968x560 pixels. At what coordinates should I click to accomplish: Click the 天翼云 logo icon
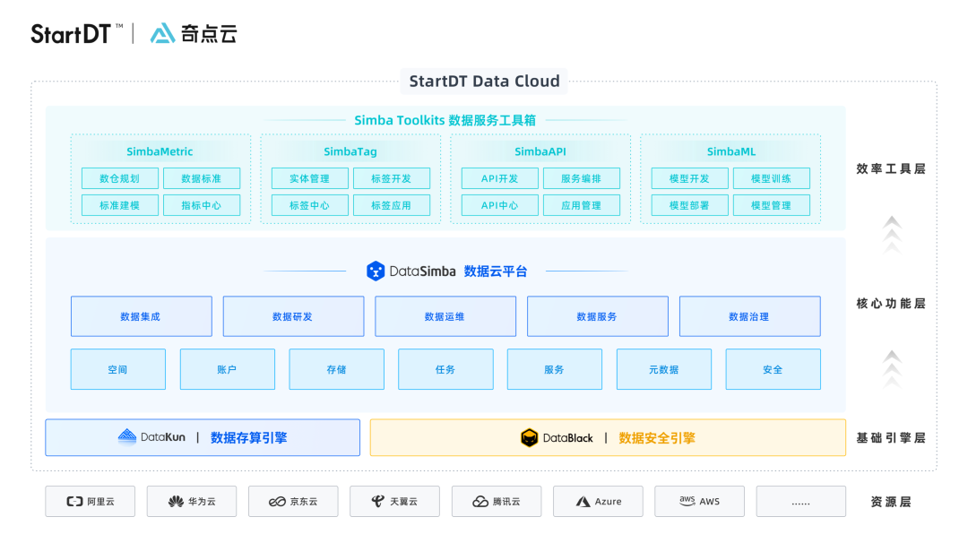click(378, 502)
